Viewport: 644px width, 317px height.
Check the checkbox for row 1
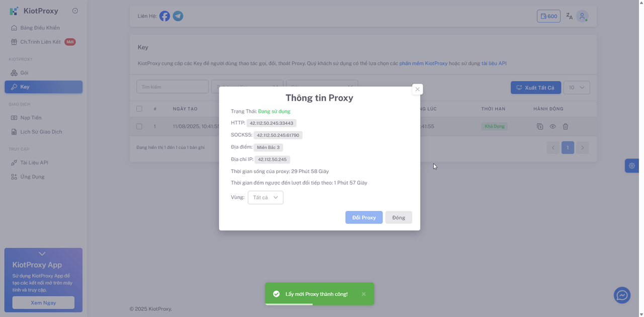[x=139, y=126]
